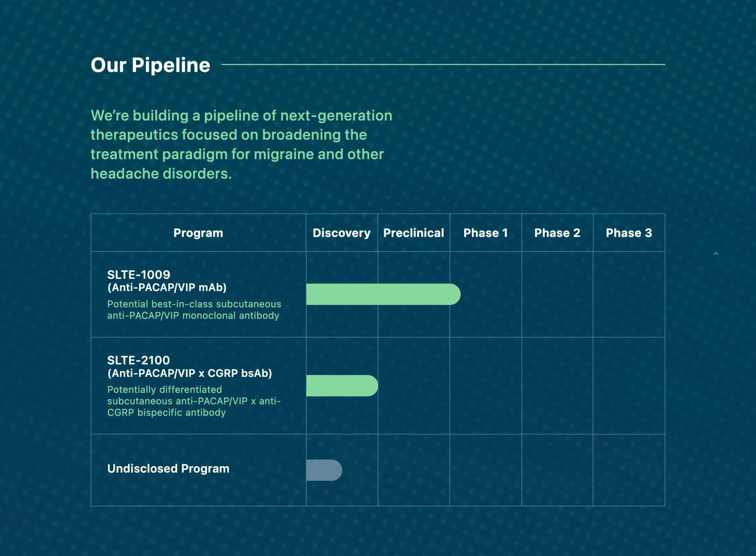Viewport: 756px width, 556px height.
Task: Click the Program column header
Action: point(198,233)
